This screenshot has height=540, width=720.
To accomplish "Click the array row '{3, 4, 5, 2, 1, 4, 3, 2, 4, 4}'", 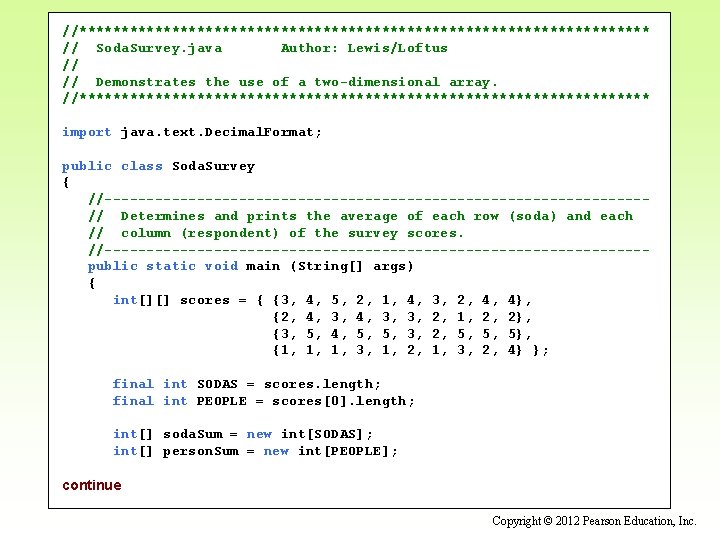I will 398,300.
